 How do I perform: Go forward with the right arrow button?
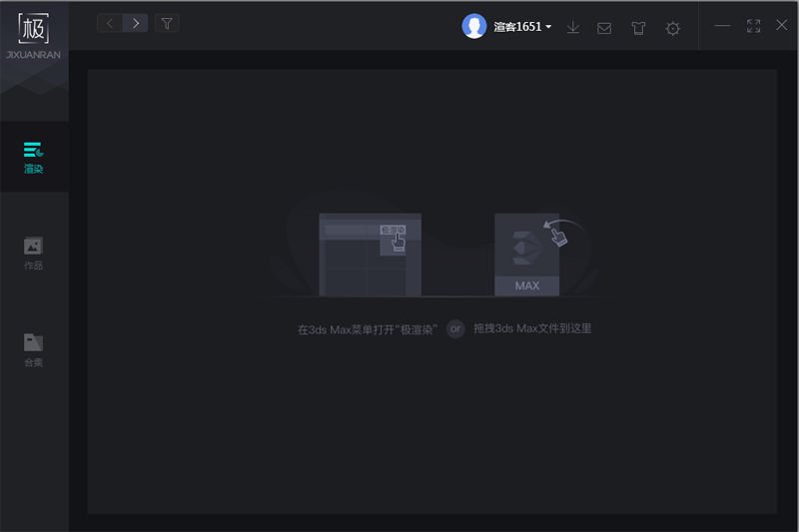(x=136, y=23)
